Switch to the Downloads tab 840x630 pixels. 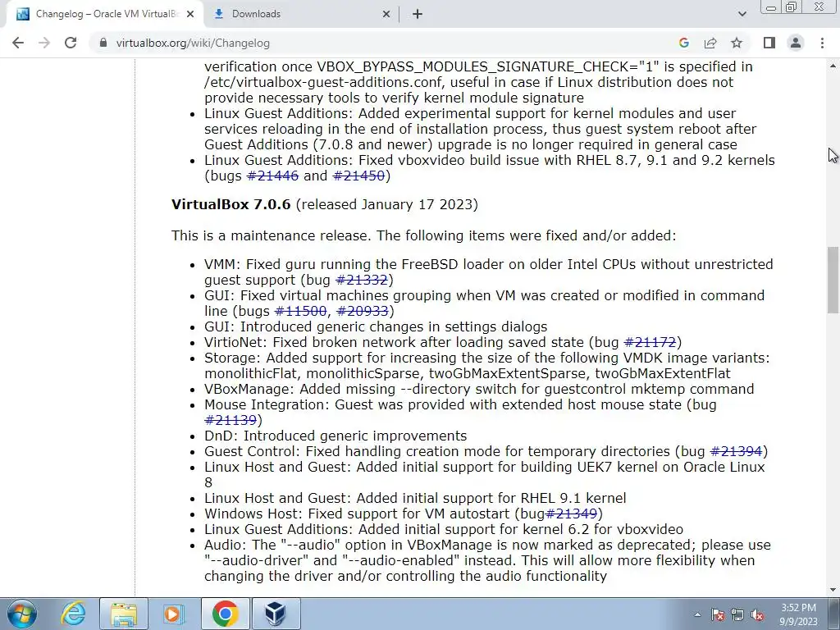click(x=302, y=15)
